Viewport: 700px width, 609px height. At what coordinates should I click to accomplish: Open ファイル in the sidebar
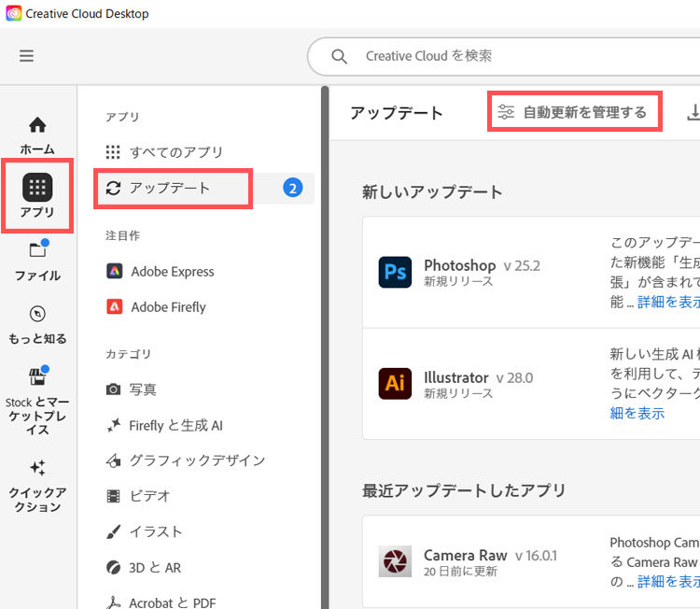tap(37, 261)
